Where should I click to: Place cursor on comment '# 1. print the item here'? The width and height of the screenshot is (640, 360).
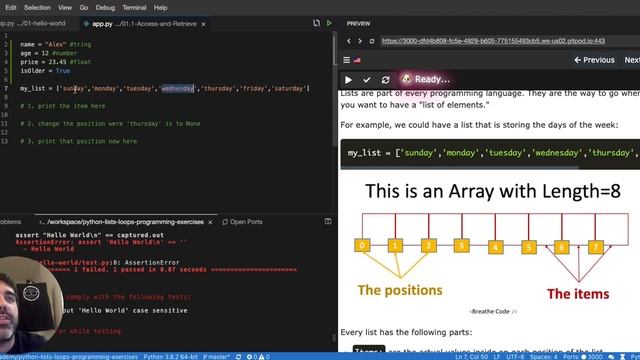point(63,106)
